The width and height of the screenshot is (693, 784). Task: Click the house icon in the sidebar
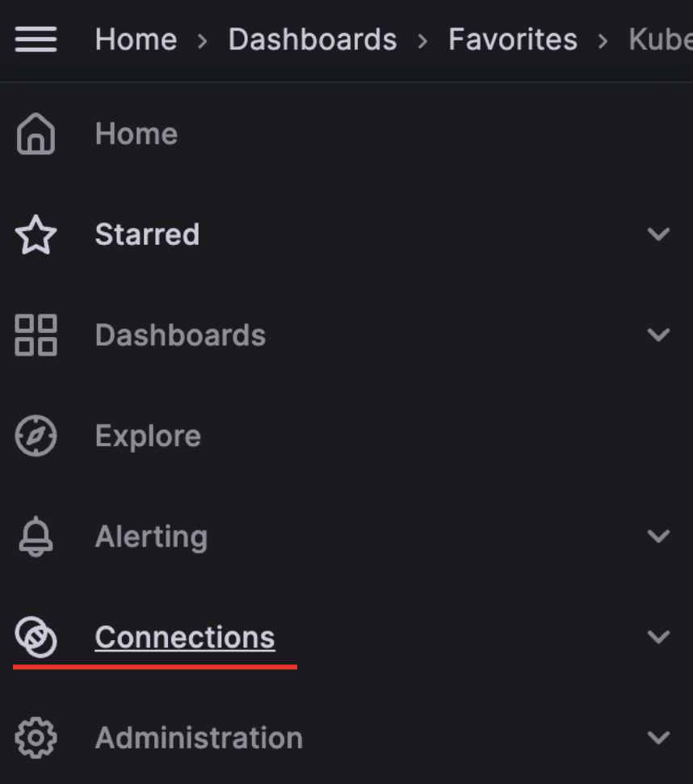click(x=36, y=134)
